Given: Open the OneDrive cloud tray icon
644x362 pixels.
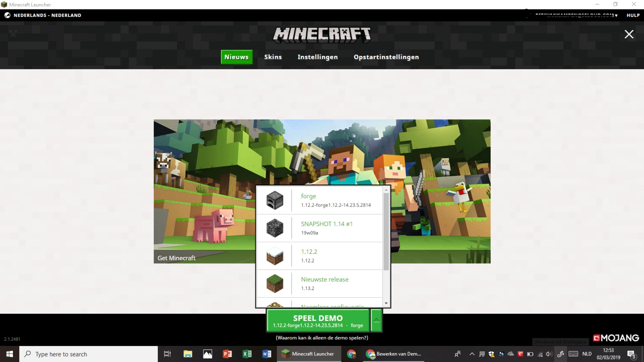Looking at the screenshot, I should [511, 354].
